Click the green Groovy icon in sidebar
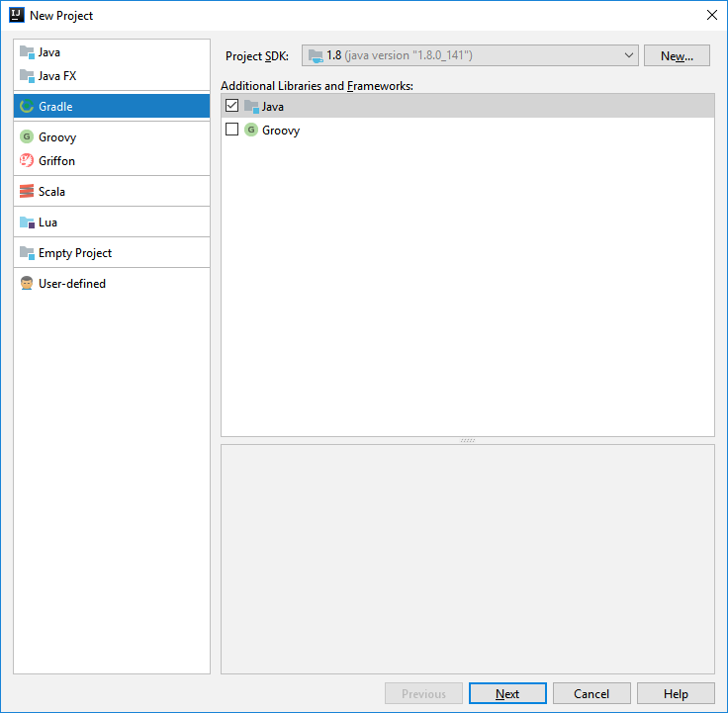Image resolution: width=728 pixels, height=713 pixels. point(27,136)
